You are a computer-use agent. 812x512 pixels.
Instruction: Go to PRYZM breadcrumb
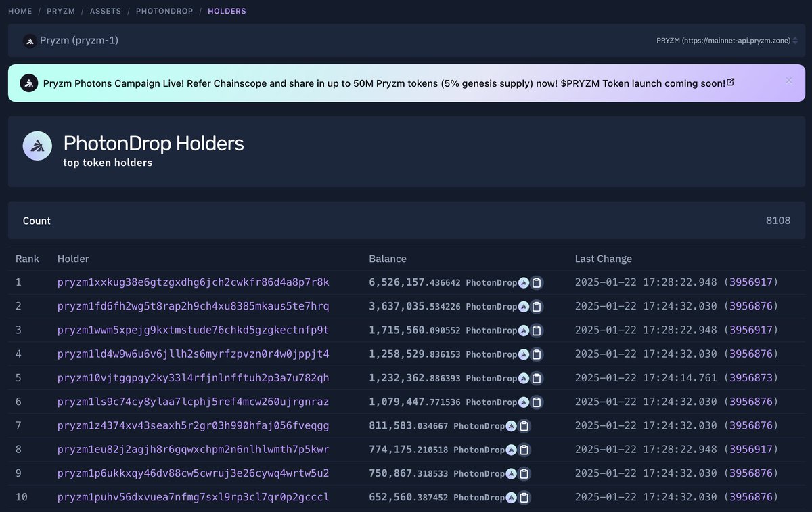[60, 12]
